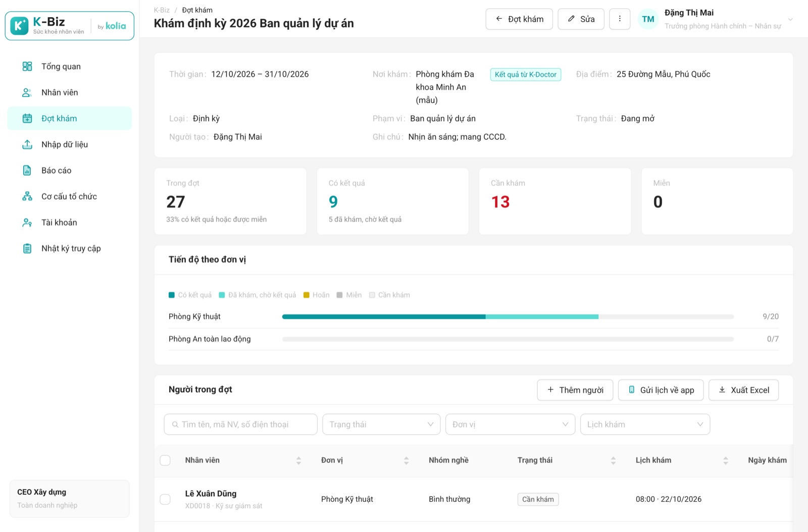Select Báo cáo menu item
Screen dimensions: 808x532
click(70, 171)
